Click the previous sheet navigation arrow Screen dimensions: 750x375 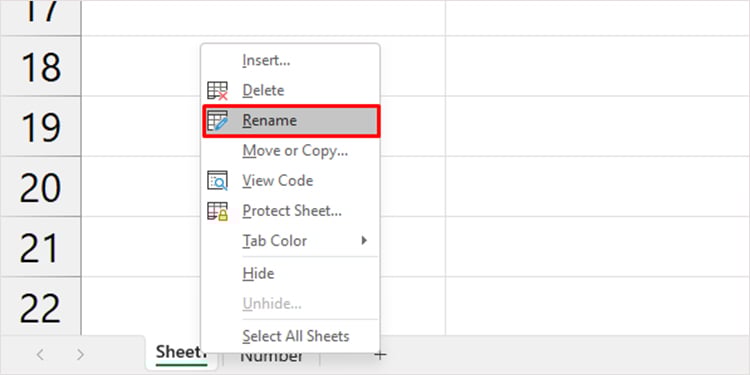click(x=40, y=355)
